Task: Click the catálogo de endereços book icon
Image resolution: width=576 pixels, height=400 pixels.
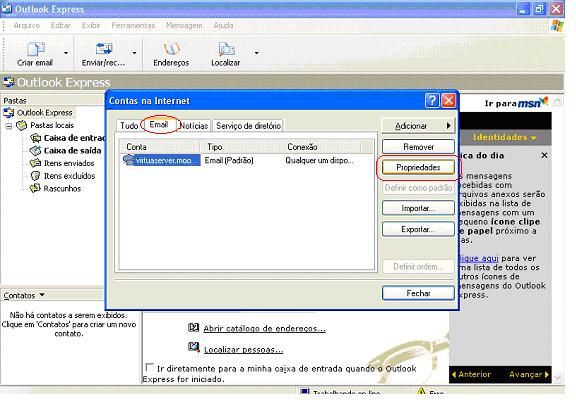Action: point(194,327)
